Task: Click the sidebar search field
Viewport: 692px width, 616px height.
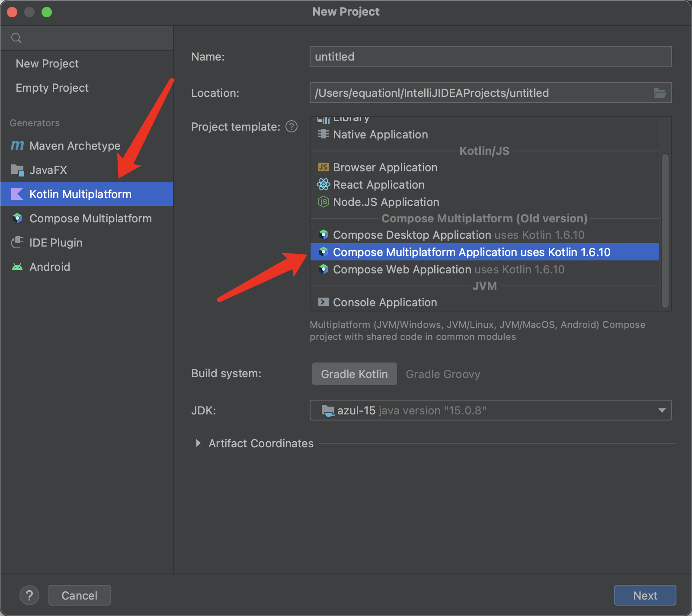Action: point(86,38)
